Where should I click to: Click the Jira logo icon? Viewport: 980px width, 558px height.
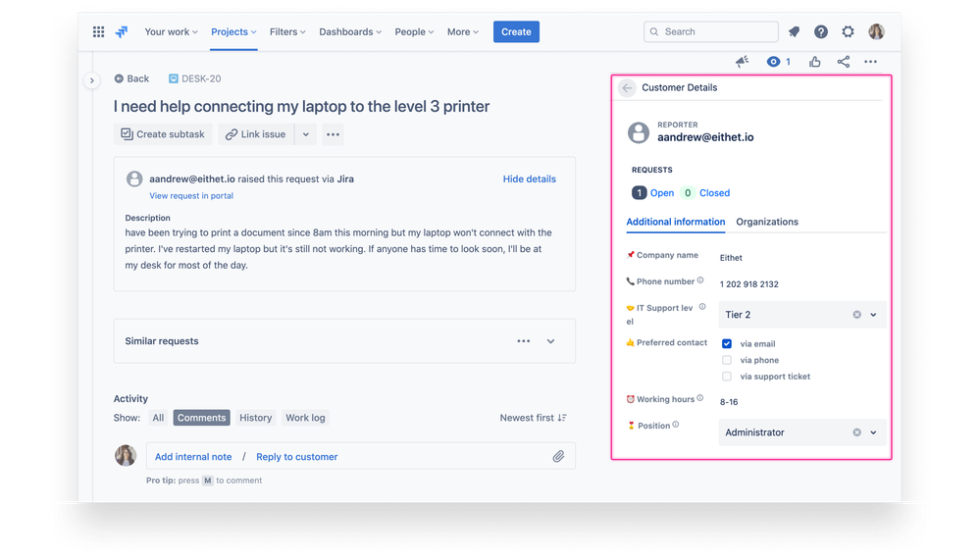click(x=122, y=31)
